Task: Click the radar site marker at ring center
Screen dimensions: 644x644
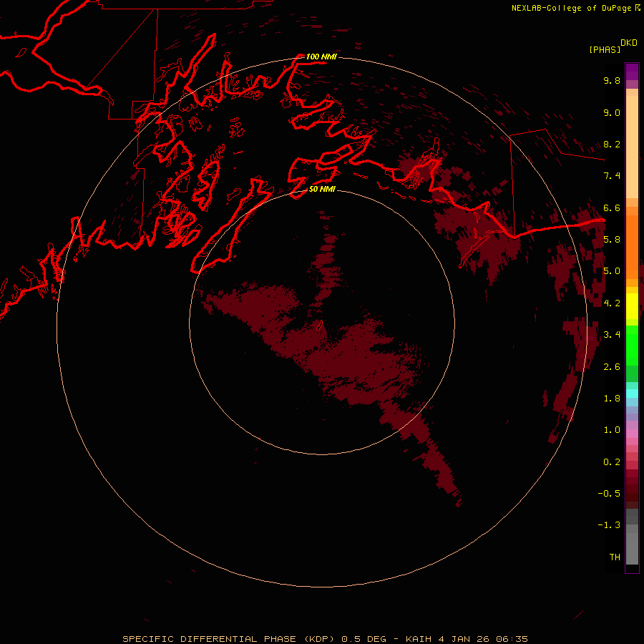Action: pyautogui.click(x=321, y=326)
